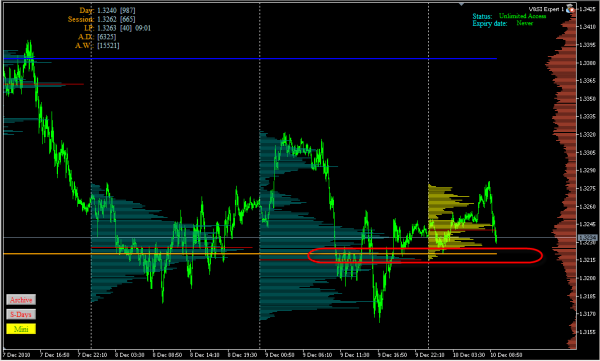This screenshot has height=361, width=600.
Task: Select the orange horizontal line on chart
Action: 250,253
